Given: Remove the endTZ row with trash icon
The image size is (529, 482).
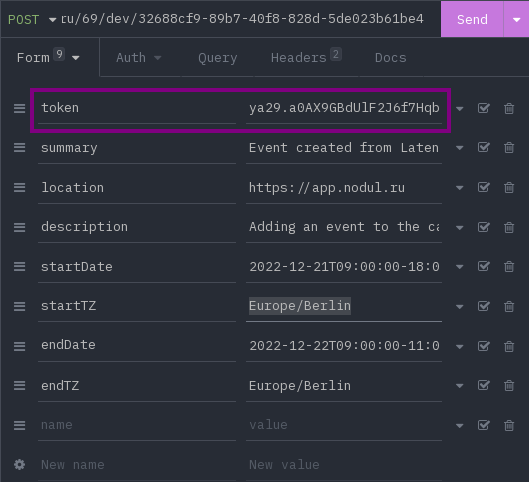Looking at the screenshot, I should tap(509, 386).
